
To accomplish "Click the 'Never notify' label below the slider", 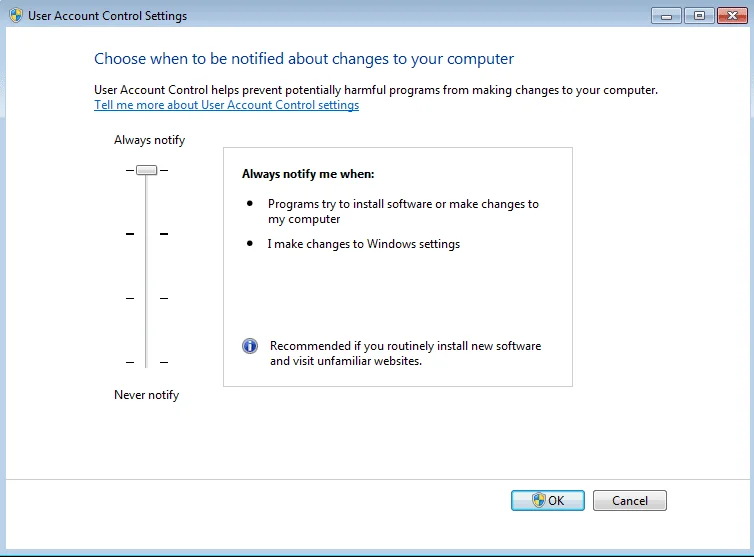I will (146, 395).
